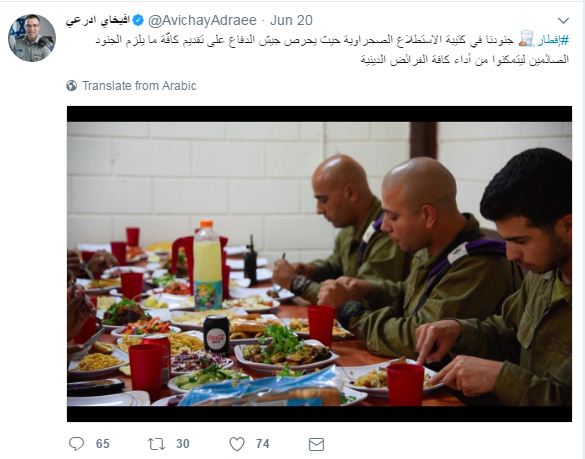Viewport: 585px width, 459px height.
Task: Click the second line of tweet text
Action: (464, 59)
